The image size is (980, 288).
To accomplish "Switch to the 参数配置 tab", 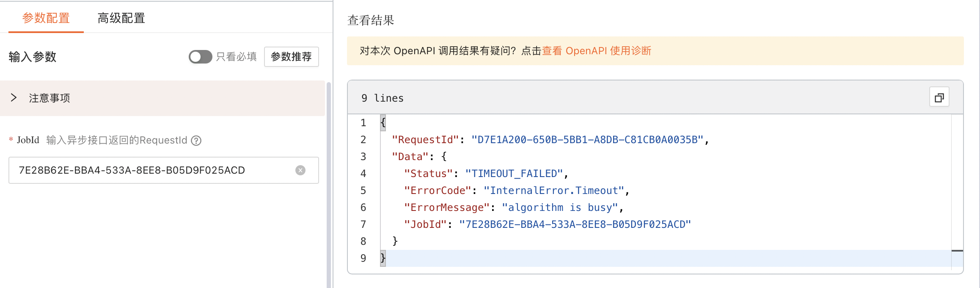I will coord(46,18).
